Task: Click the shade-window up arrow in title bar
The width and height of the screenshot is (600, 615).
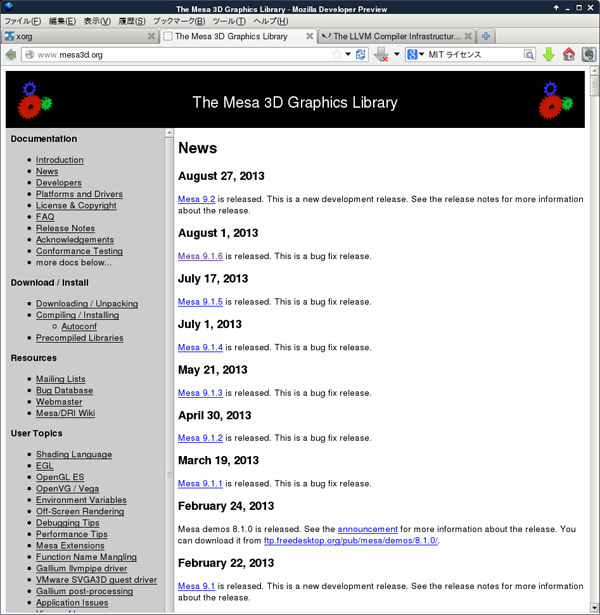Action: coord(556,7)
